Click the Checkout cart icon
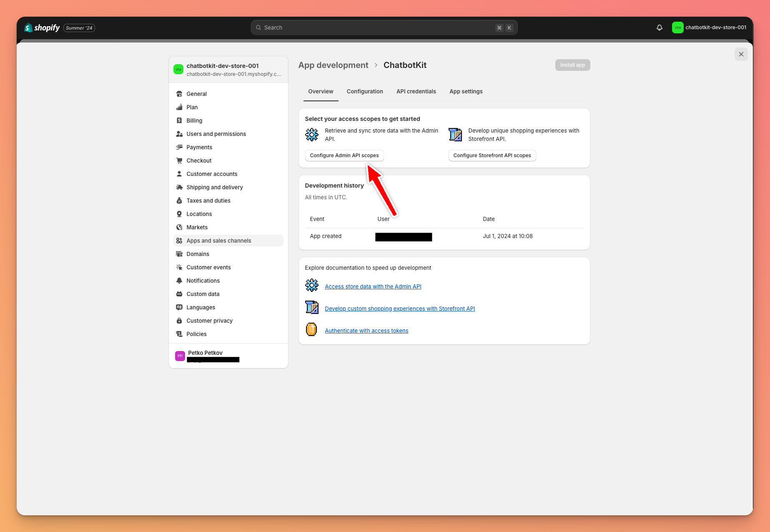770x532 pixels. click(179, 161)
